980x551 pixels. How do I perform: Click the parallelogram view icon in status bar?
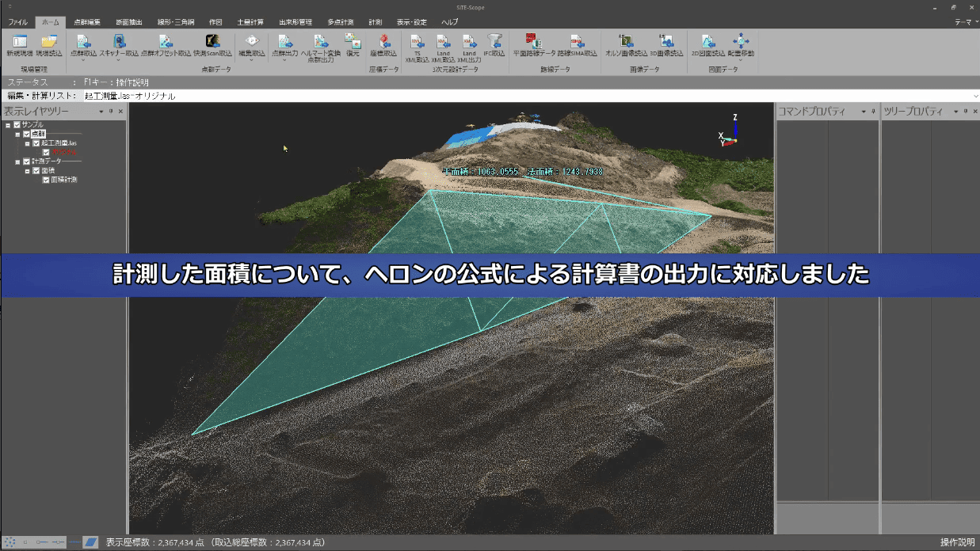[90, 542]
